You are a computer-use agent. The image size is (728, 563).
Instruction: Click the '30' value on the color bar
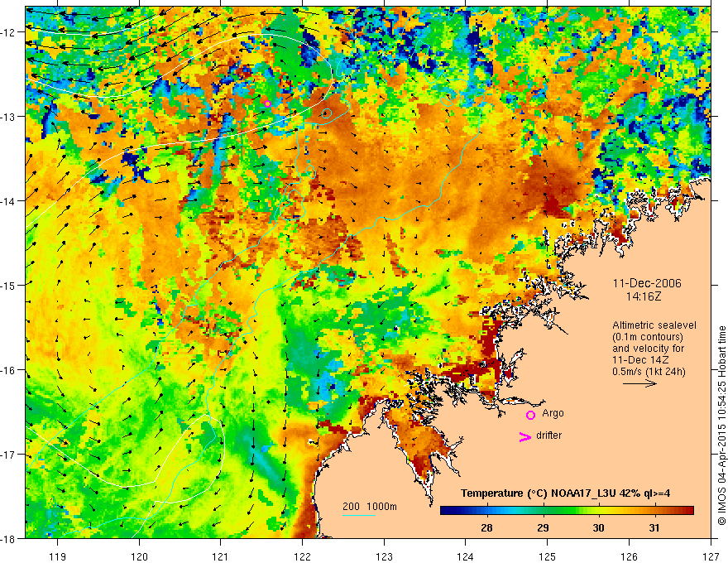598,527
